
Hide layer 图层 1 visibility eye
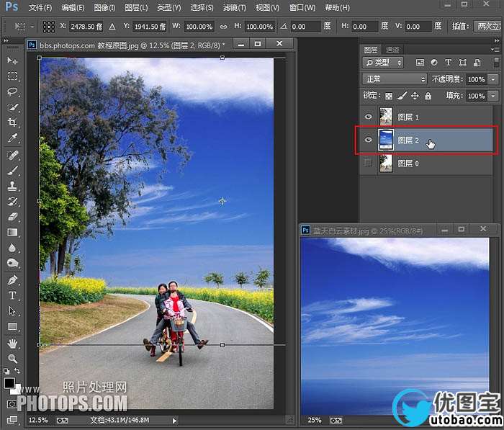369,117
